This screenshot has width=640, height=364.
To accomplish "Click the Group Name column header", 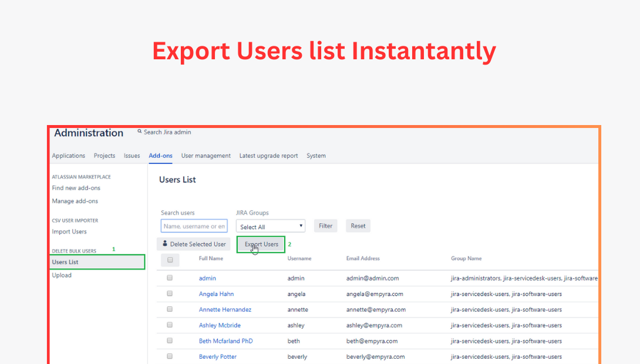I will click(466, 258).
